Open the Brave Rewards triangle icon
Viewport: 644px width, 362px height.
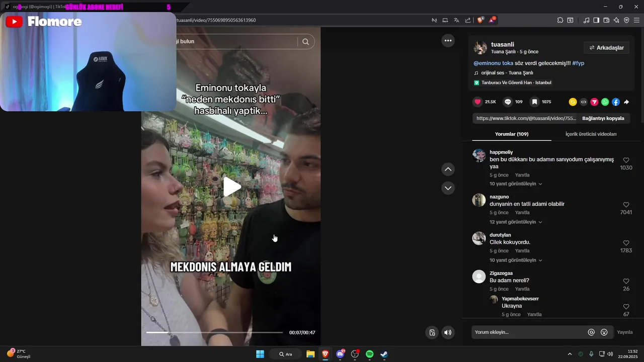[x=492, y=20]
